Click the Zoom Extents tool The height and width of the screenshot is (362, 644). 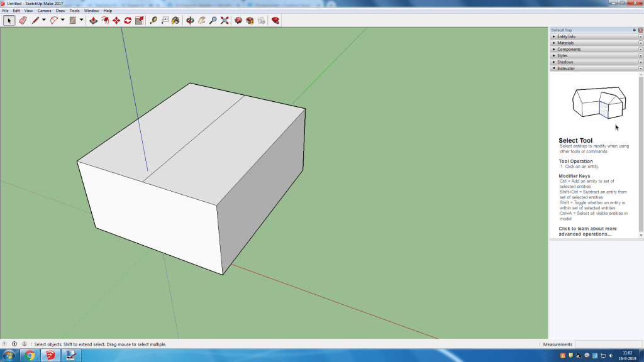click(x=225, y=21)
